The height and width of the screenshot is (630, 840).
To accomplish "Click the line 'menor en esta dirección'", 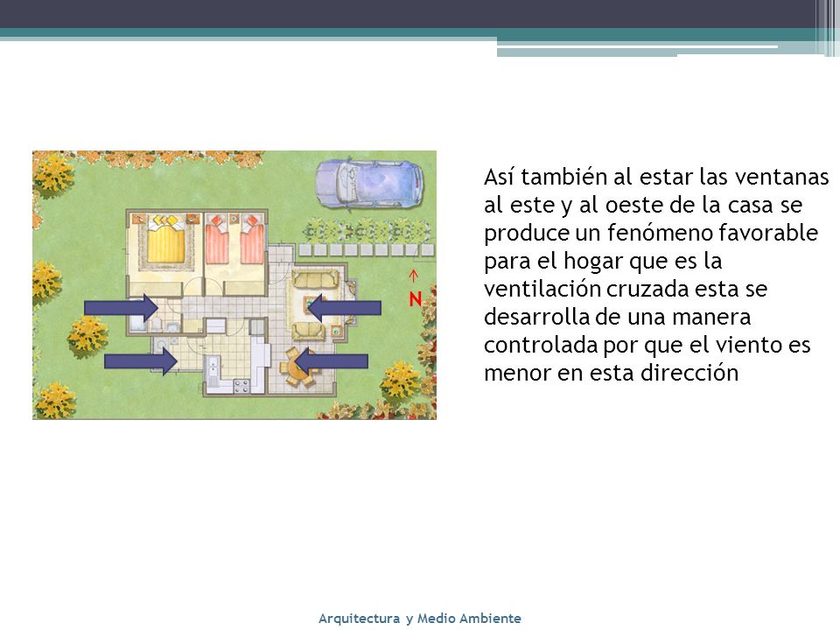I will (612, 373).
